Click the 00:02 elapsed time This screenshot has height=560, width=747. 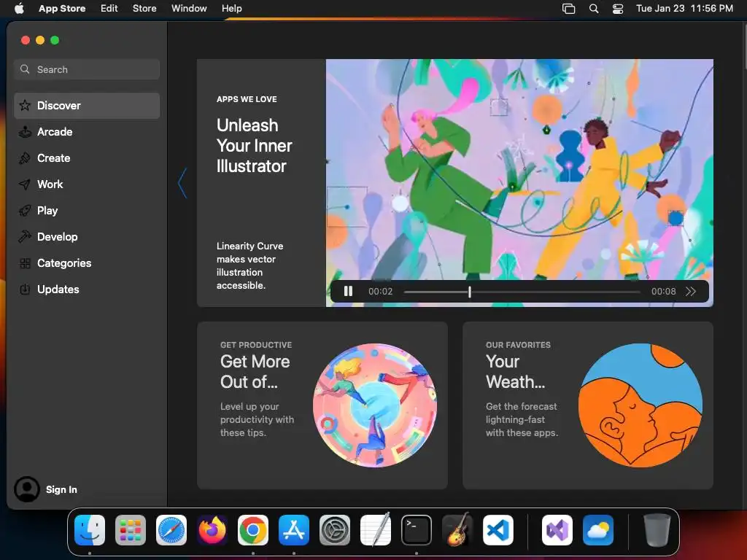380,292
